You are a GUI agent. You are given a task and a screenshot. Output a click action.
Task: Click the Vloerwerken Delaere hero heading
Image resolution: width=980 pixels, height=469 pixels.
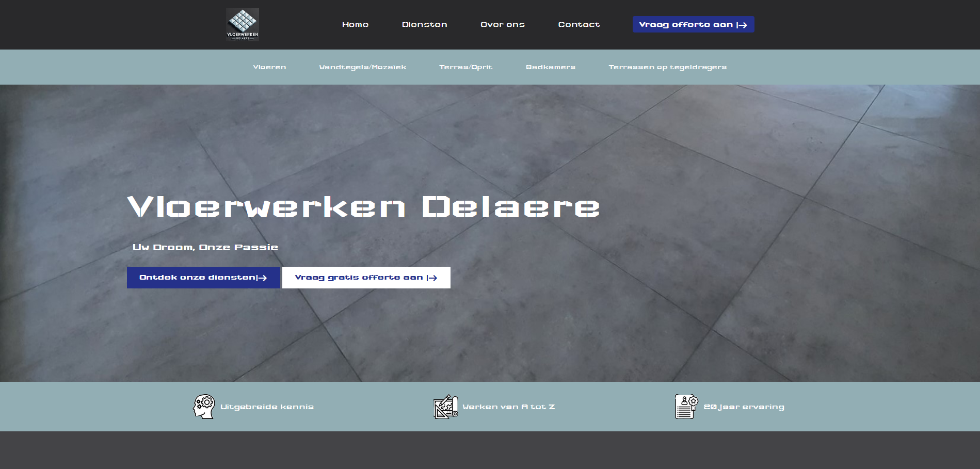click(363, 207)
